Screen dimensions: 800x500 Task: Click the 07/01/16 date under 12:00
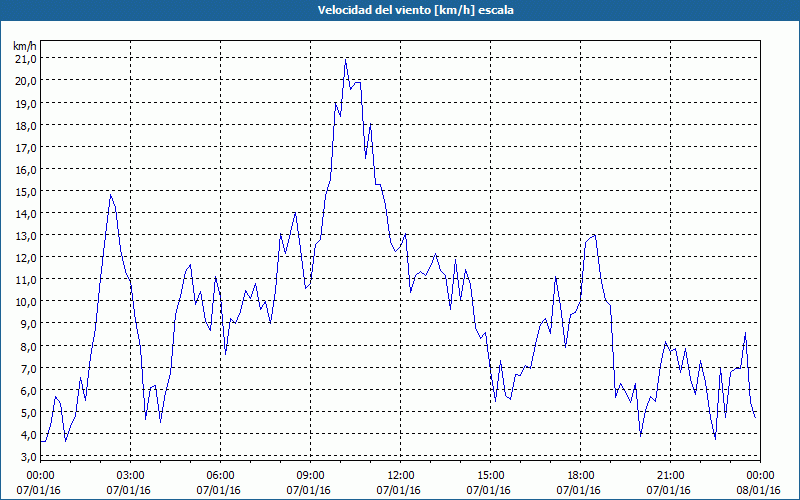398,490
